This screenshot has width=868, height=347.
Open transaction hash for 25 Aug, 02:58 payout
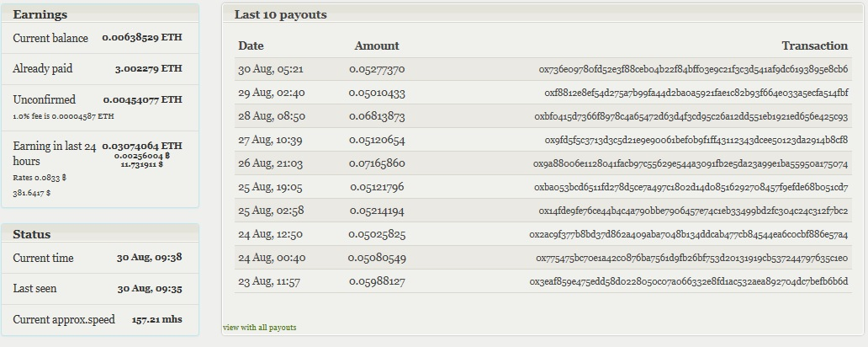click(693, 211)
